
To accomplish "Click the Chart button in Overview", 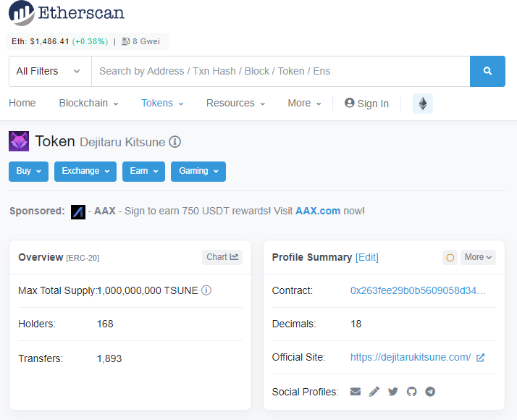I will pyautogui.click(x=222, y=258).
